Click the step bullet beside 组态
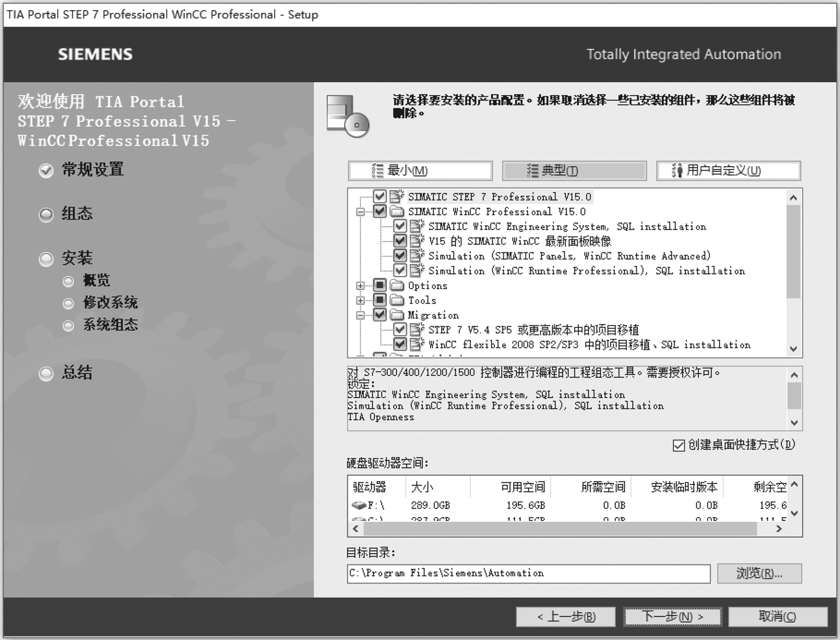Screen dimensions: 840x640 pos(46,215)
